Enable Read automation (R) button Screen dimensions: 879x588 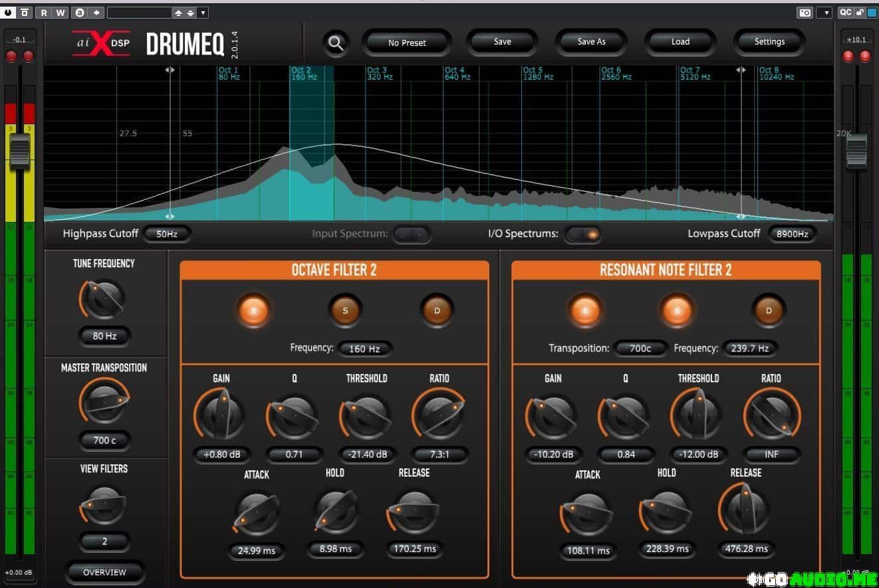click(45, 13)
